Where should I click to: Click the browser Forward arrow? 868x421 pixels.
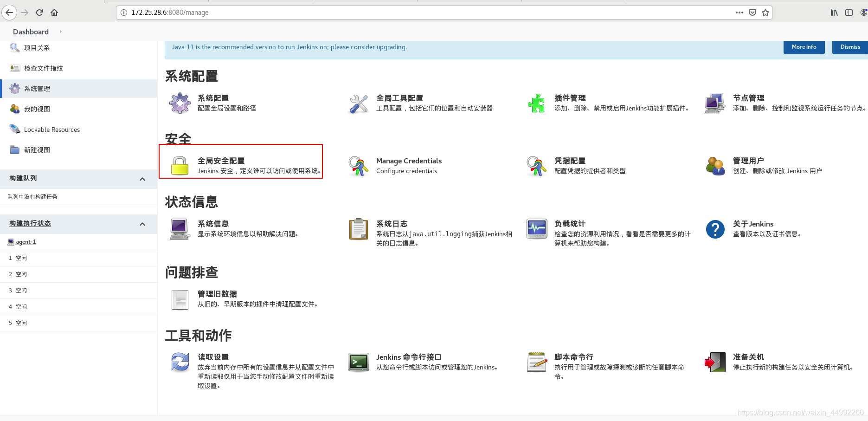(x=25, y=13)
